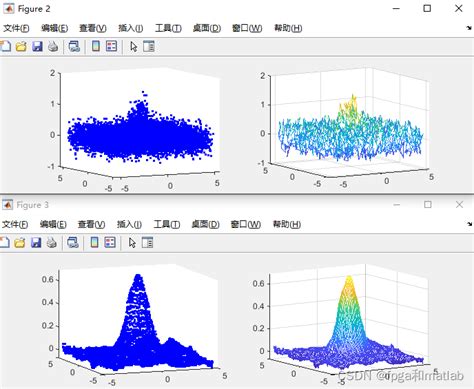This screenshot has height=389, width=474.
Task: Save figure icon in Figure 3 toolbar
Action: coord(36,242)
